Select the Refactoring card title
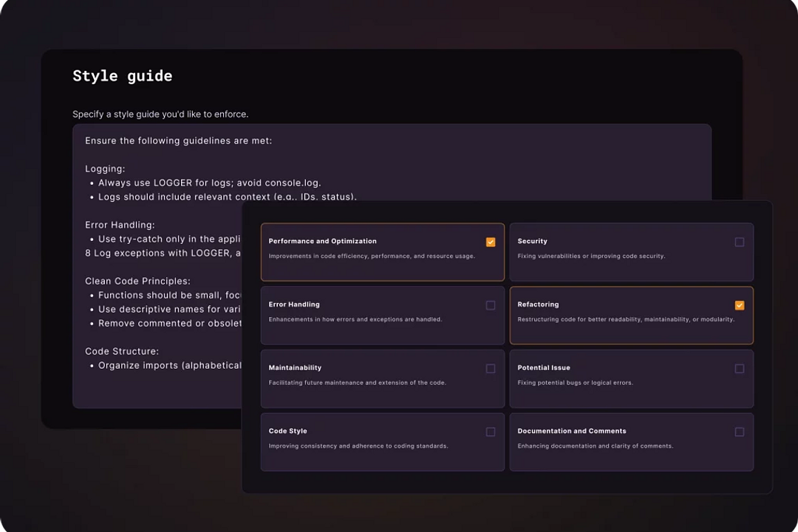Screen dimensions: 798x532 (x=538, y=304)
